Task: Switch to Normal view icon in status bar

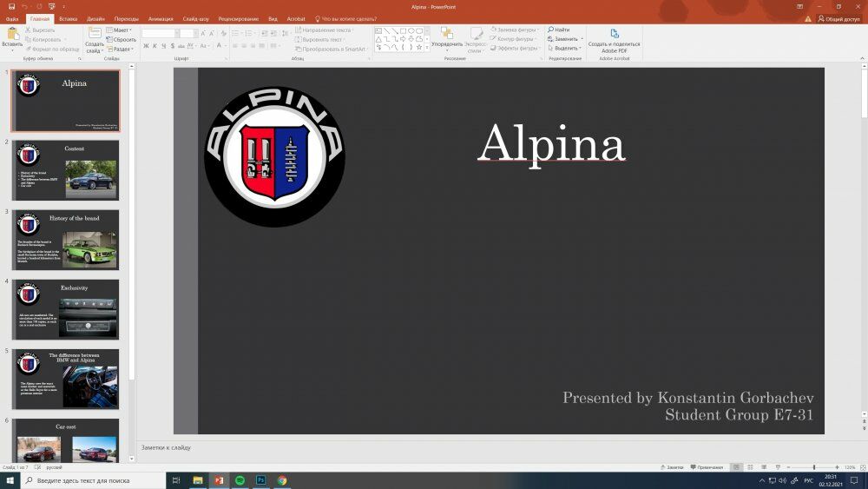Action: [x=736, y=467]
